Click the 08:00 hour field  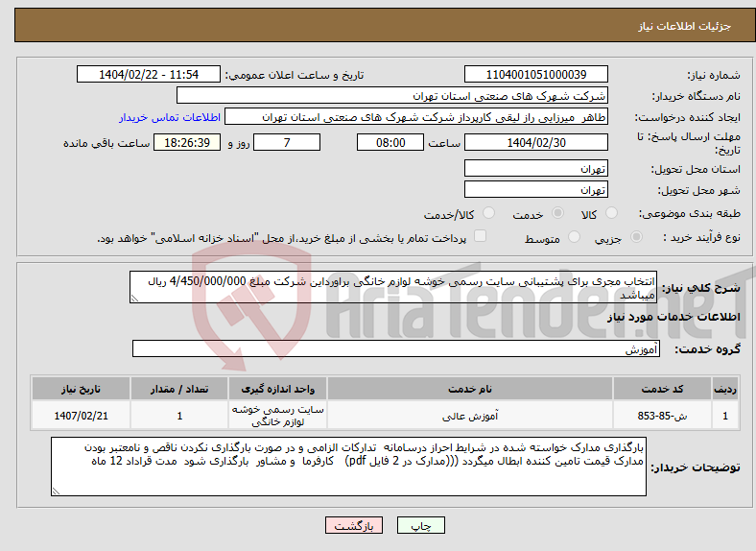(390, 142)
